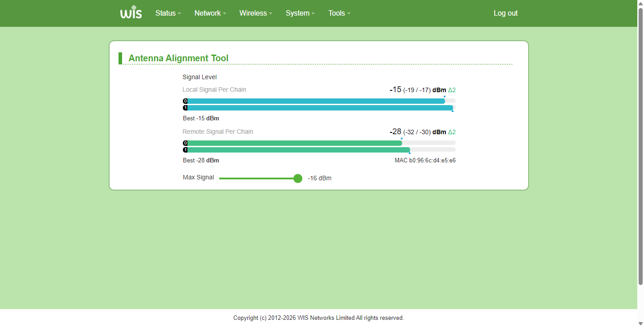Expand the Tools menu
The width and height of the screenshot is (644, 327).
[x=339, y=13]
